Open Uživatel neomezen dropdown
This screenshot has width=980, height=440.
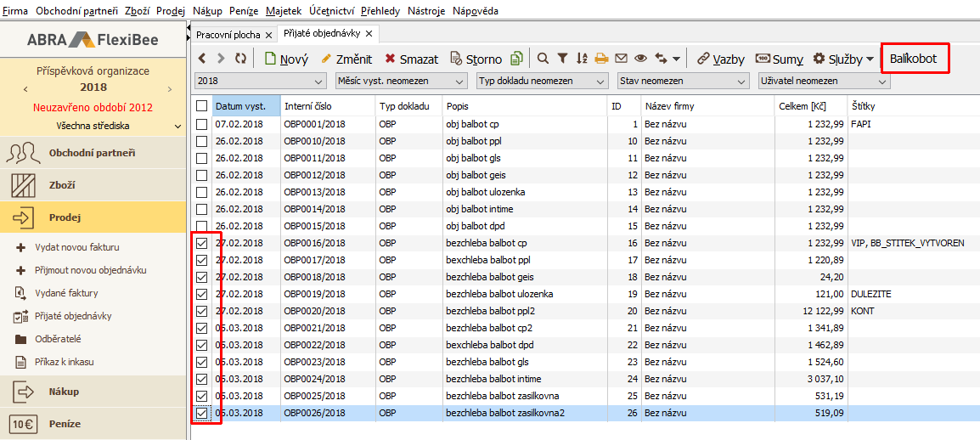(824, 82)
